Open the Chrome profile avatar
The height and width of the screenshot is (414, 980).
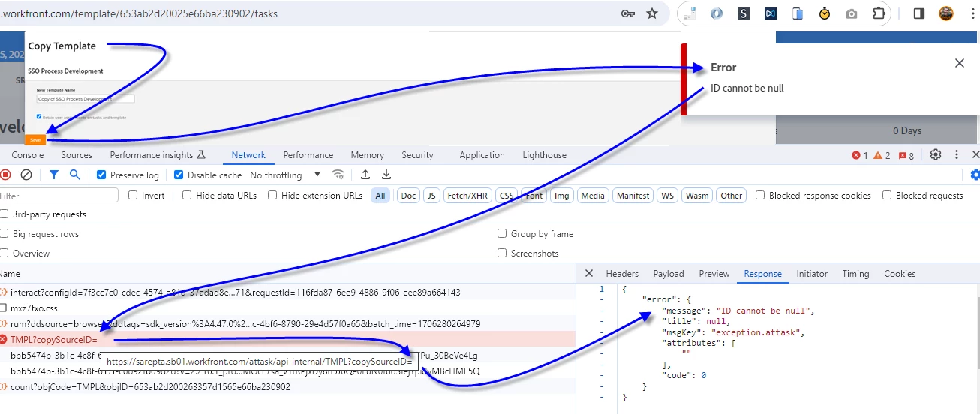(x=946, y=13)
